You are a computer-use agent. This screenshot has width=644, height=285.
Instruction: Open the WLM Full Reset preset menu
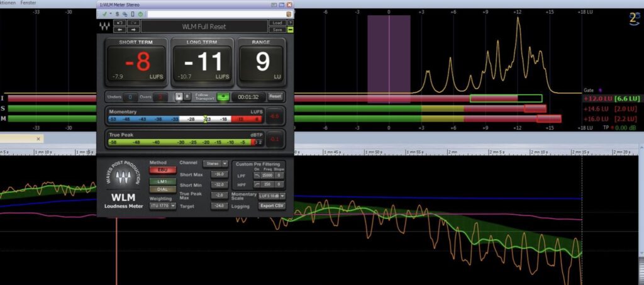204,26
